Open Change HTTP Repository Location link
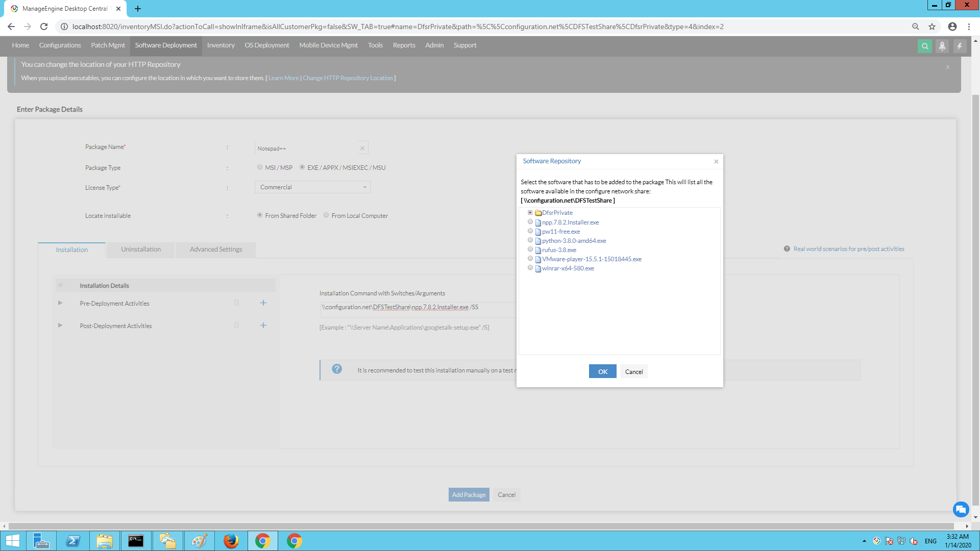This screenshot has height=551, width=980. click(x=348, y=78)
